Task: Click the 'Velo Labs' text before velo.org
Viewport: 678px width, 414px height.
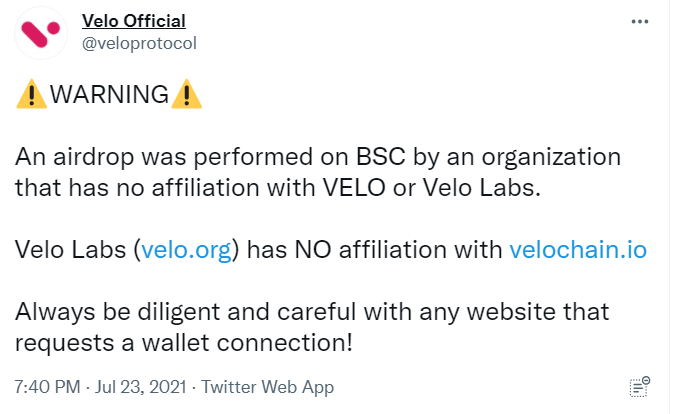Action: (70, 250)
